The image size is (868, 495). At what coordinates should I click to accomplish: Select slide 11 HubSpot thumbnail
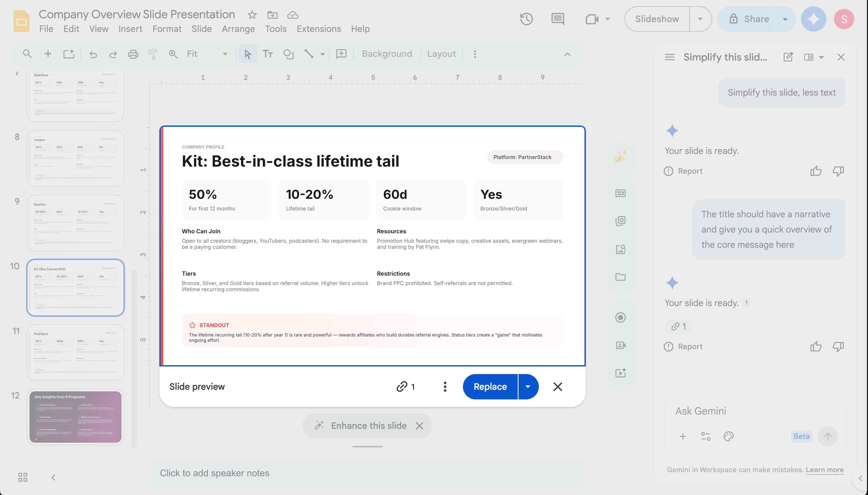coord(76,352)
